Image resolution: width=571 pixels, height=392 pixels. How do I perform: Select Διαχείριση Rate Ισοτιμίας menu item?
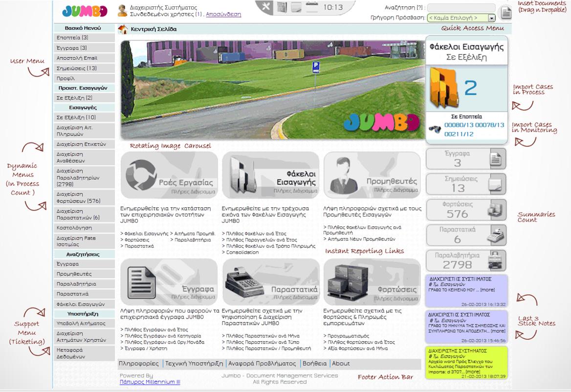click(x=84, y=241)
